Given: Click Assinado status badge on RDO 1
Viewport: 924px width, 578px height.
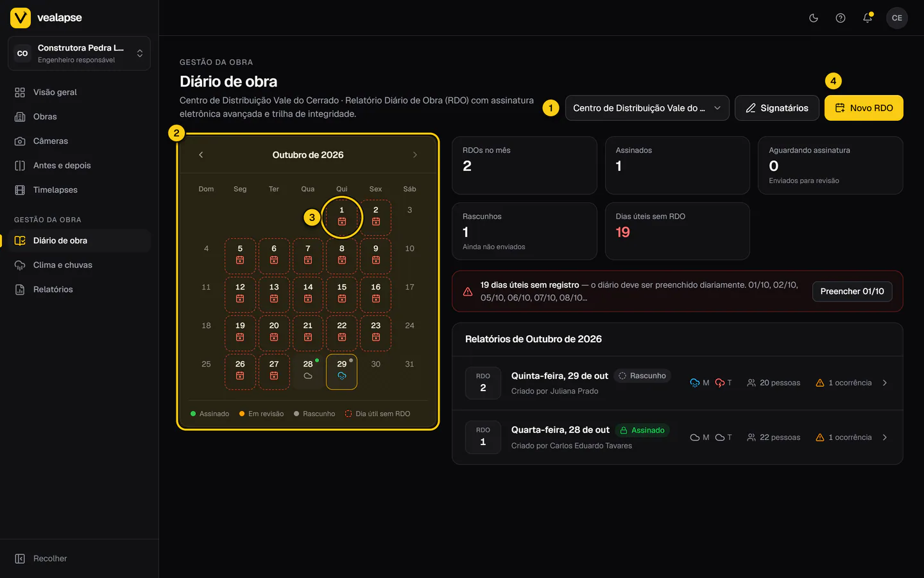Looking at the screenshot, I should click(x=642, y=430).
